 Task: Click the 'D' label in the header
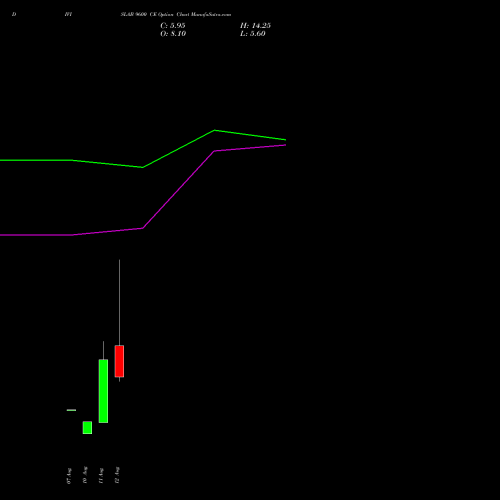[x=14, y=15]
